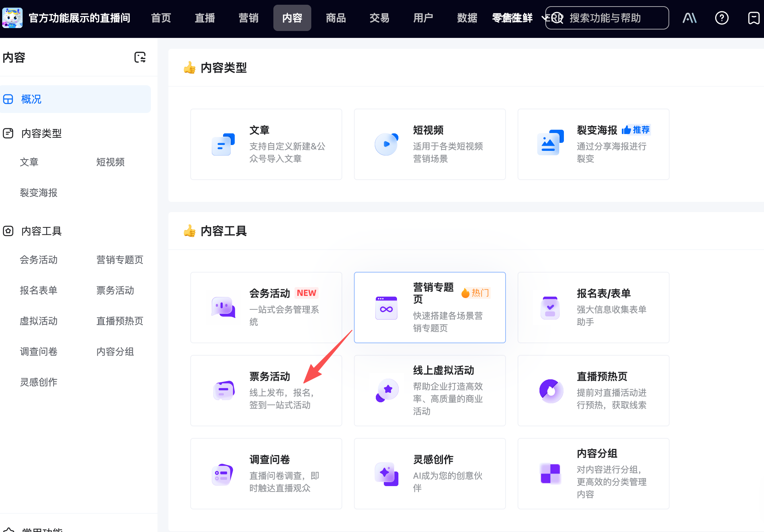Viewport: 764px width, 532px height.
Task: Open the 裂变海报 image icon card
Action: coord(550,144)
